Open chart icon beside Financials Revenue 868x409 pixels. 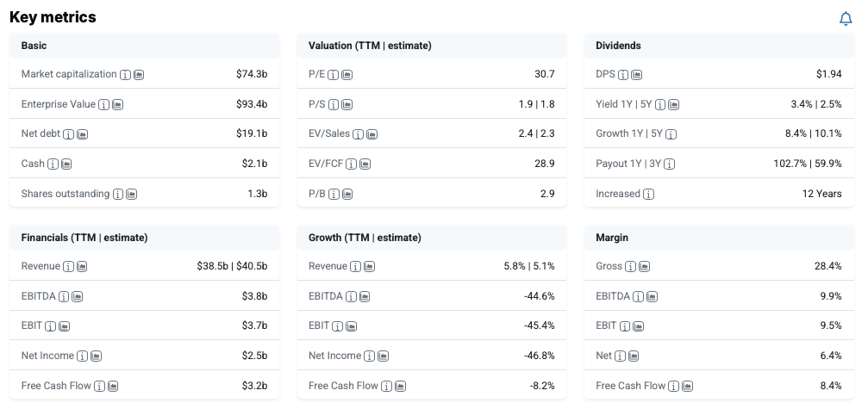(80, 267)
